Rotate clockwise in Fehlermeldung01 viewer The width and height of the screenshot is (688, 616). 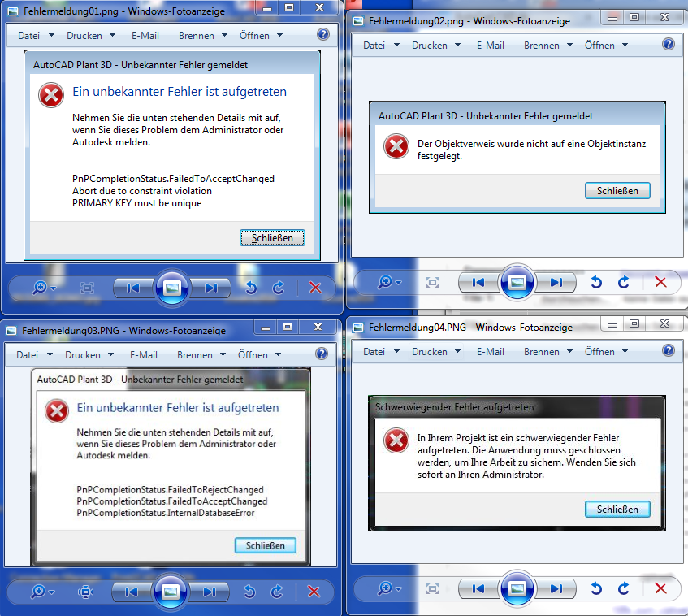click(x=278, y=288)
